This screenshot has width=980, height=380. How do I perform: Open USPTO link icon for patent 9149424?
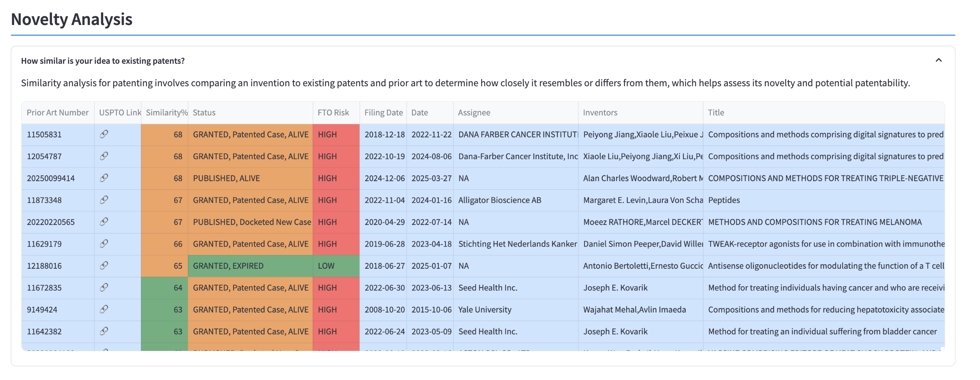pos(104,309)
